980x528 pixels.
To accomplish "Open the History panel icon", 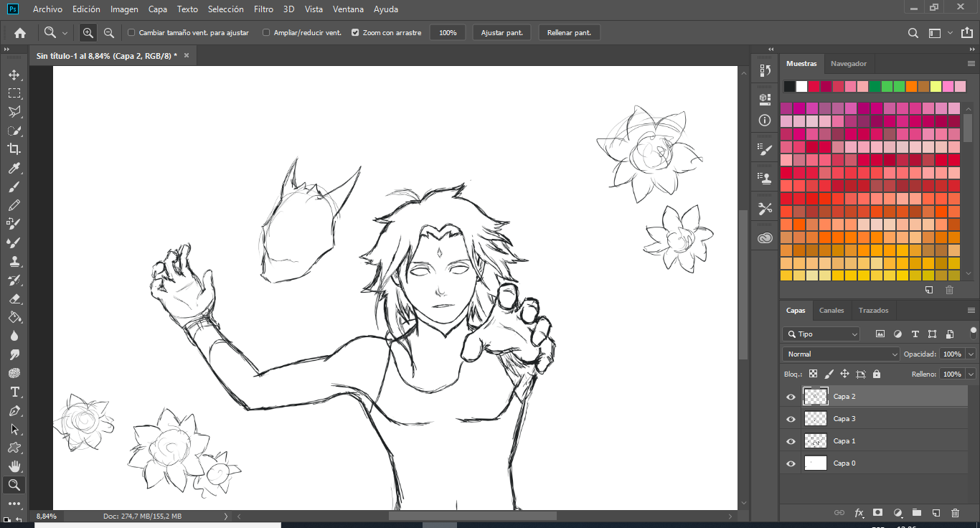I will pyautogui.click(x=765, y=70).
